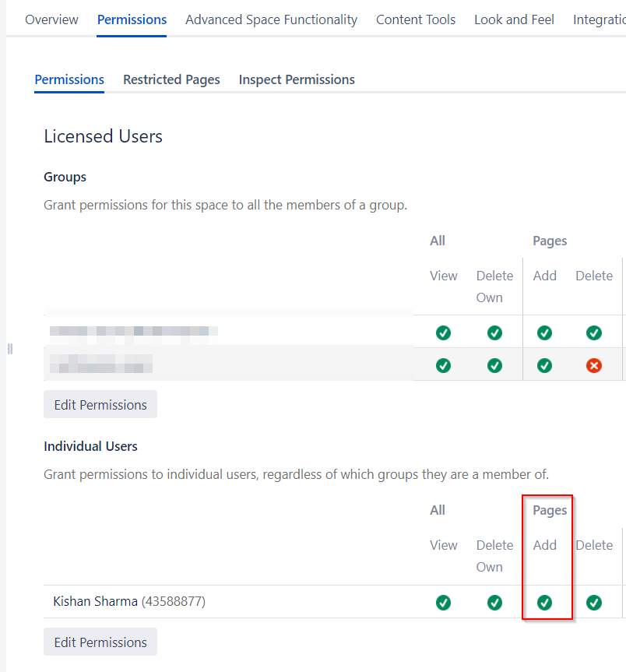Click the sidebar resize handle
Image resolution: width=626 pixels, height=672 pixels.
(x=10, y=349)
